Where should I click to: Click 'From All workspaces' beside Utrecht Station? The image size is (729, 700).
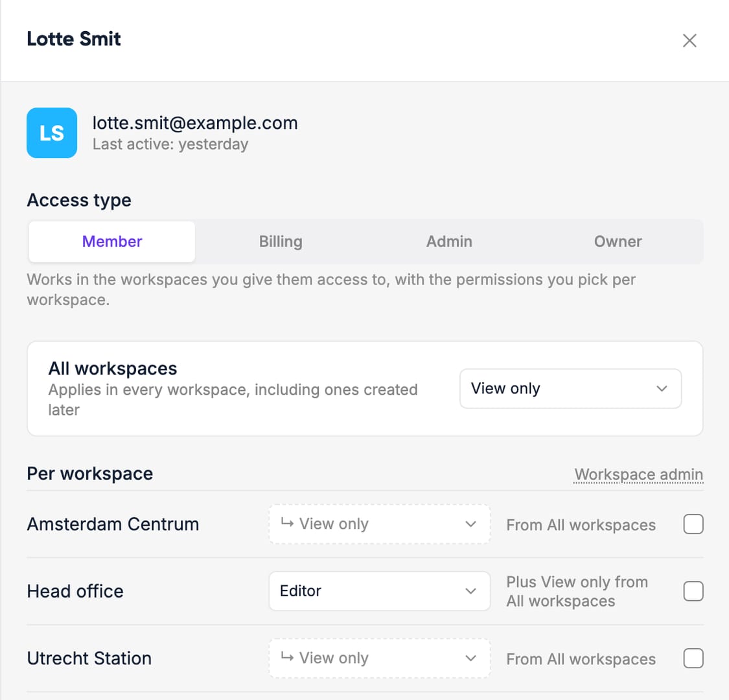click(581, 659)
